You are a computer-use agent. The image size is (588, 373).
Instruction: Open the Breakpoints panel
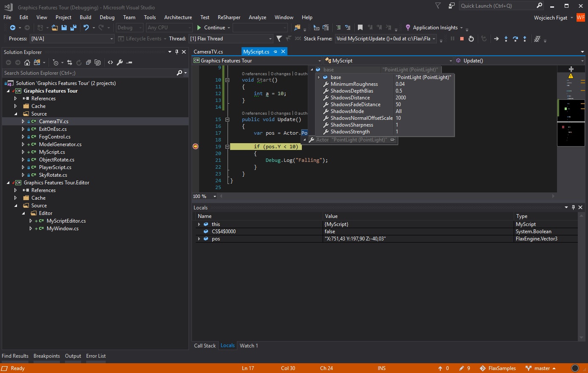click(x=47, y=356)
